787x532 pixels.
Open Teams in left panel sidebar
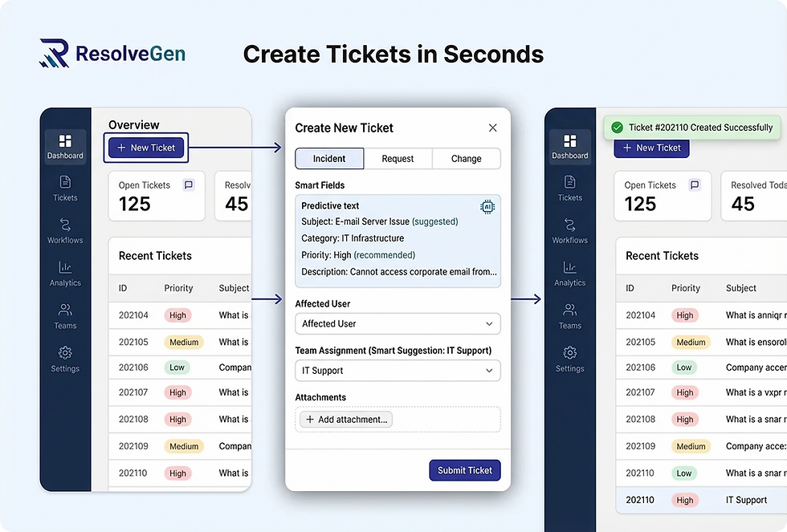65,316
